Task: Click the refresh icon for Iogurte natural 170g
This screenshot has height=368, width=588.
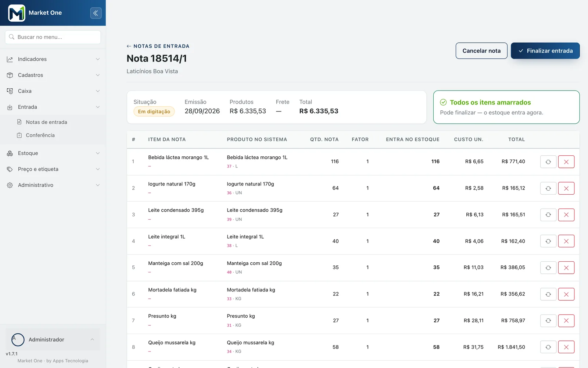Action: click(x=548, y=188)
